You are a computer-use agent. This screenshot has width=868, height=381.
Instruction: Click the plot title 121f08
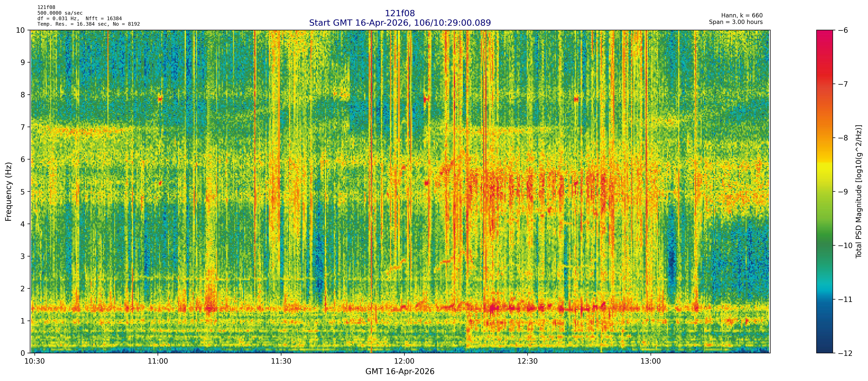pyautogui.click(x=400, y=13)
